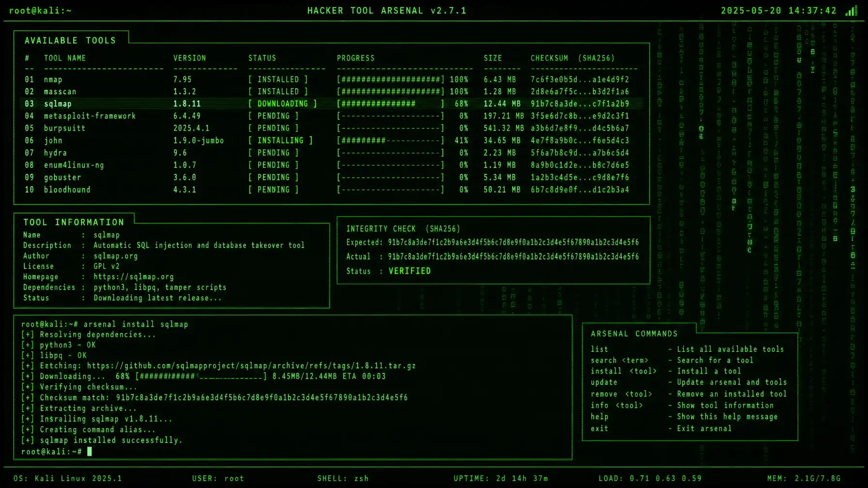Image resolution: width=868 pixels, height=488 pixels.
Task: Open the https://sqlmap.org homepage link
Action: [x=134, y=277]
